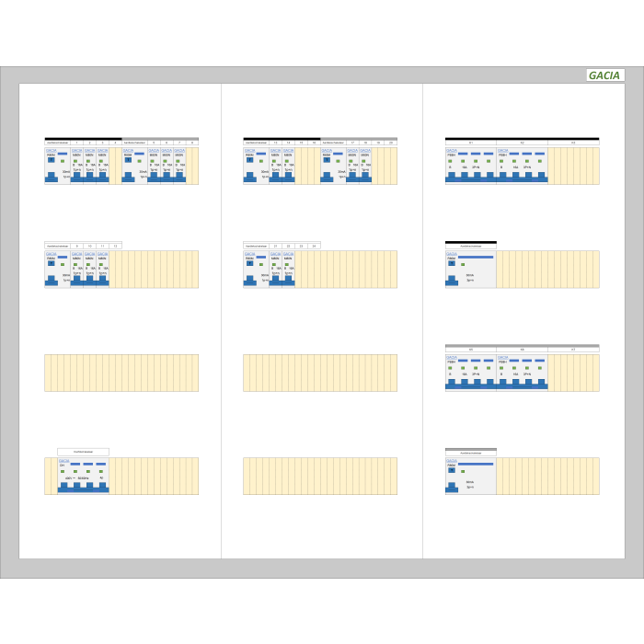This screenshot has height=644, width=644.
Task: Click the empty bottom rail row in middle column
Action: pyautogui.click(x=320, y=477)
